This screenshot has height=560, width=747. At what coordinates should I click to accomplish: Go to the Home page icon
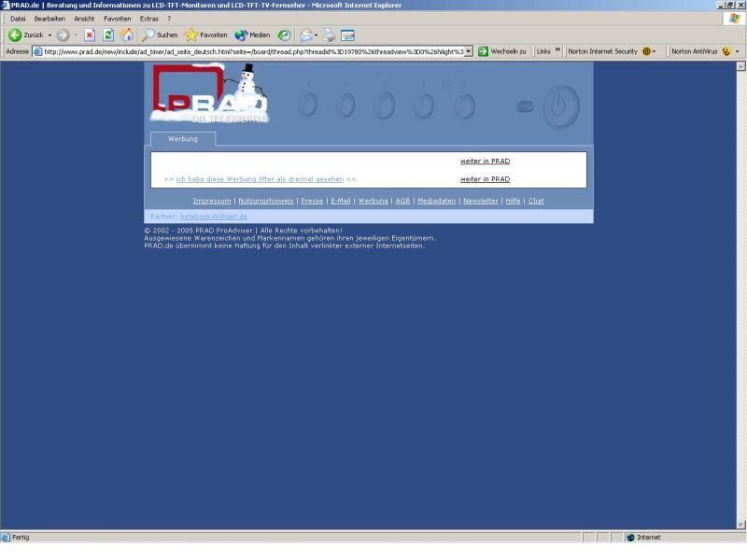(x=127, y=35)
